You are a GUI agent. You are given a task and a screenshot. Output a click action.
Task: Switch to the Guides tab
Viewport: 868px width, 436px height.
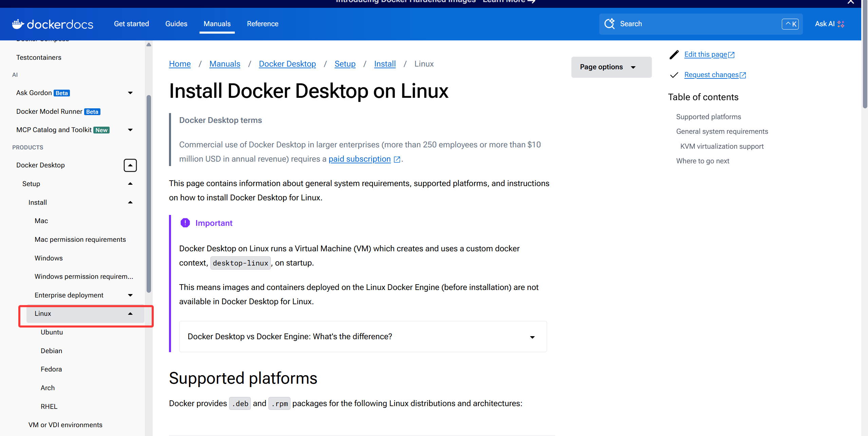tap(176, 24)
